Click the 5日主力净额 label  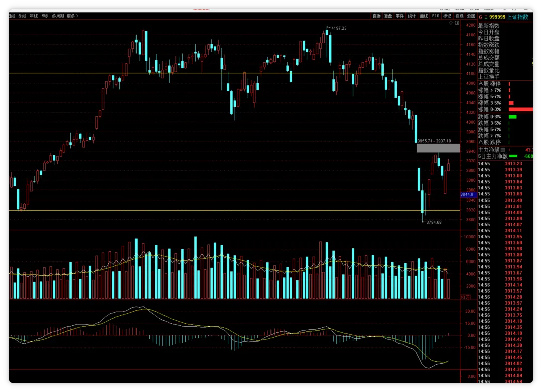(493, 156)
